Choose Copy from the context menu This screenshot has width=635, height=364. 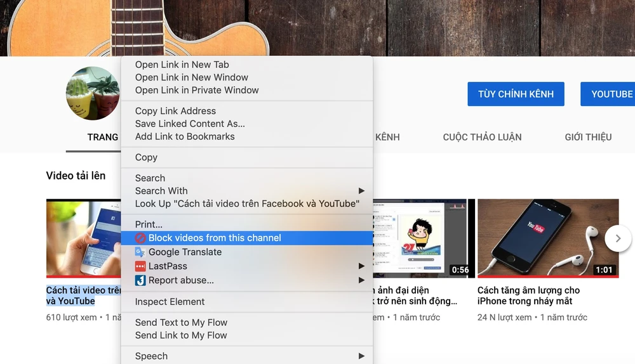pyautogui.click(x=246, y=157)
